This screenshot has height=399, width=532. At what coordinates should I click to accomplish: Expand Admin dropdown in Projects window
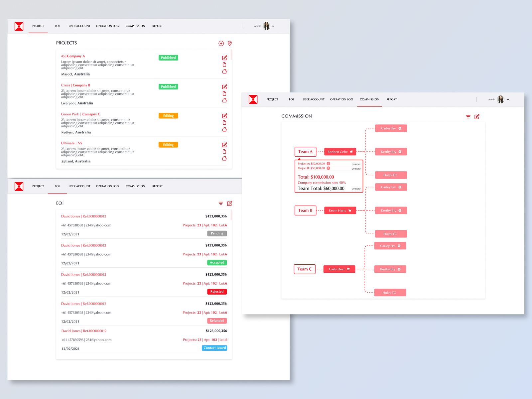coord(273,26)
